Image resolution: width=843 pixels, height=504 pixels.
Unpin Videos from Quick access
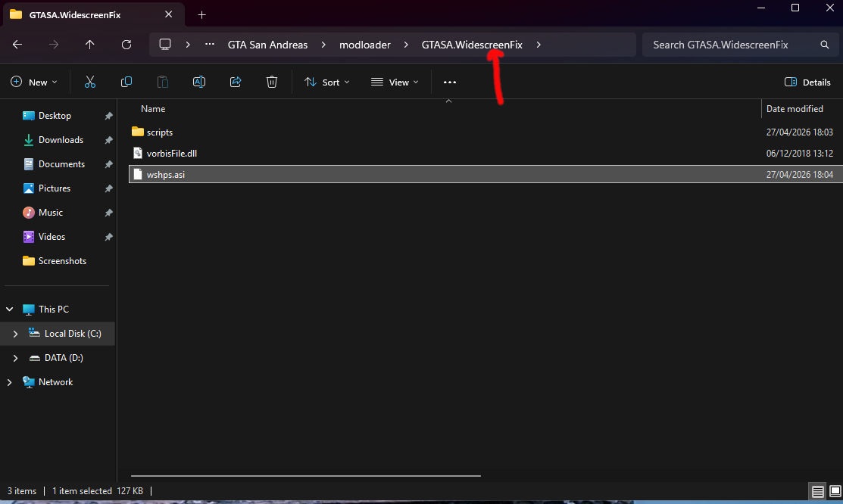click(x=108, y=237)
